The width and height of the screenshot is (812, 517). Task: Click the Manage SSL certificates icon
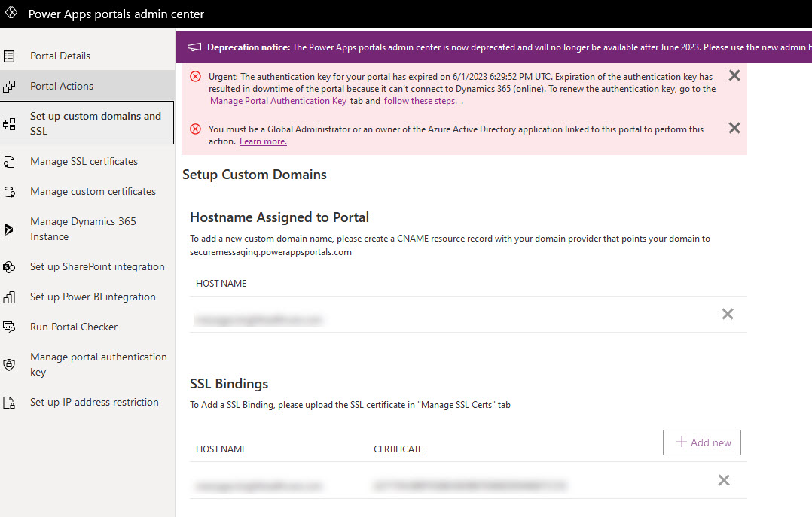click(9, 162)
